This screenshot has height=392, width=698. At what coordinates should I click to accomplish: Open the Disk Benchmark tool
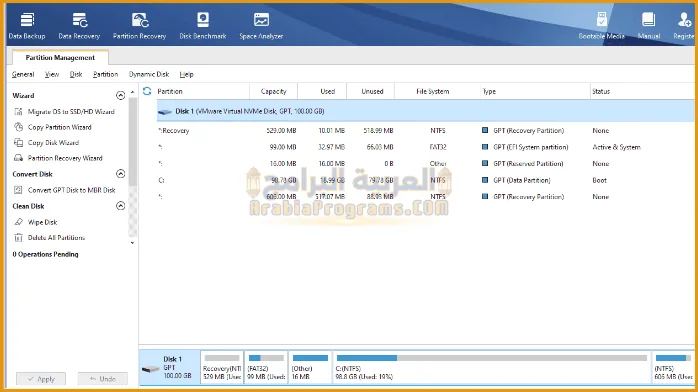203,26
